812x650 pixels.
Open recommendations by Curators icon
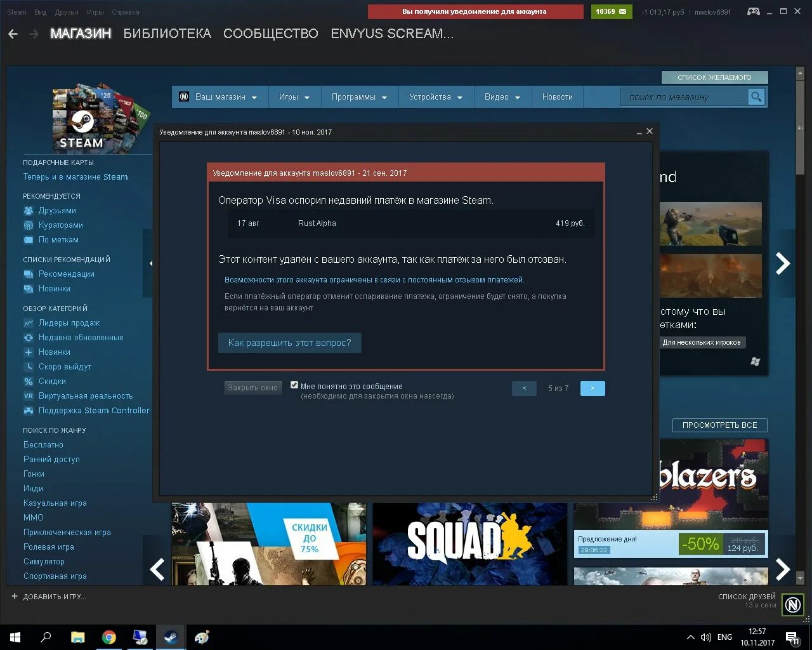click(29, 225)
